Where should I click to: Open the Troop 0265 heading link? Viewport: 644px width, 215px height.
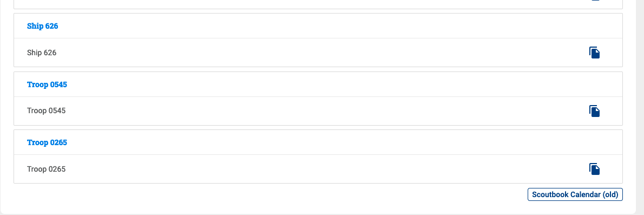47,142
